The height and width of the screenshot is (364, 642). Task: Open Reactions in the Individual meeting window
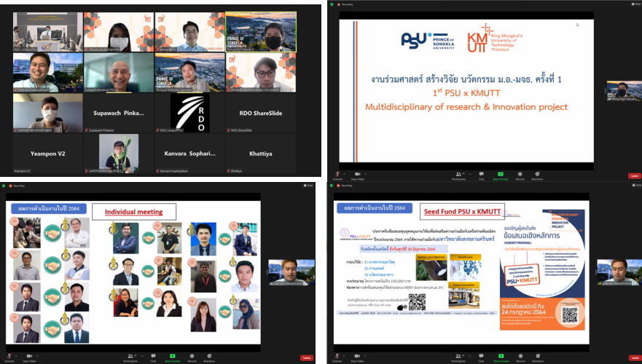(x=209, y=357)
